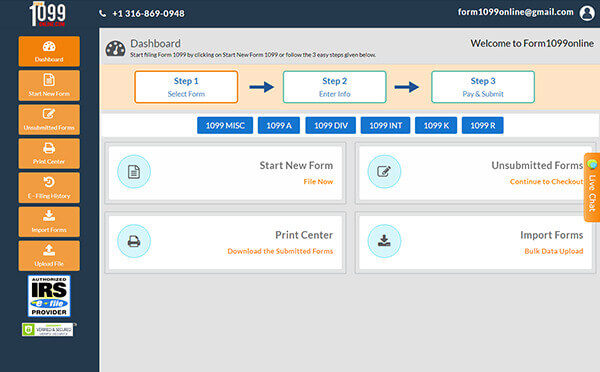Image resolution: width=600 pixels, height=372 pixels.
Task: Select the 1099 A form
Action: (x=279, y=126)
